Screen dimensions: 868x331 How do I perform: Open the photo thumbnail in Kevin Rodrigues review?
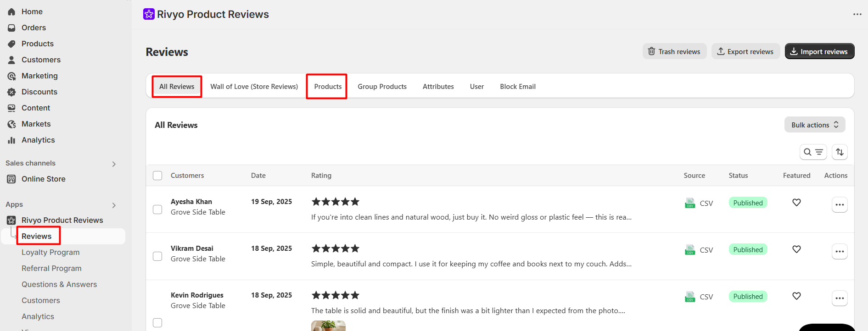pyautogui.click(x=328, y=325)
